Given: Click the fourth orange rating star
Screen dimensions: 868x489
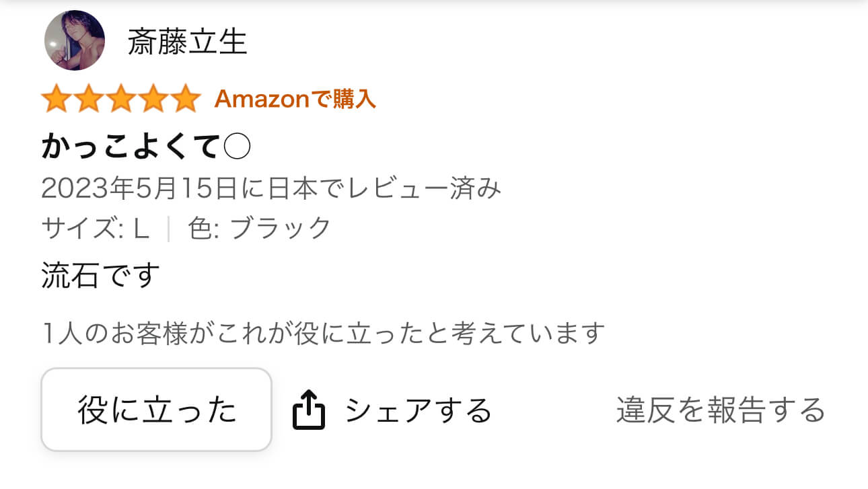Looking at the screenshot, I should point(153,100).
